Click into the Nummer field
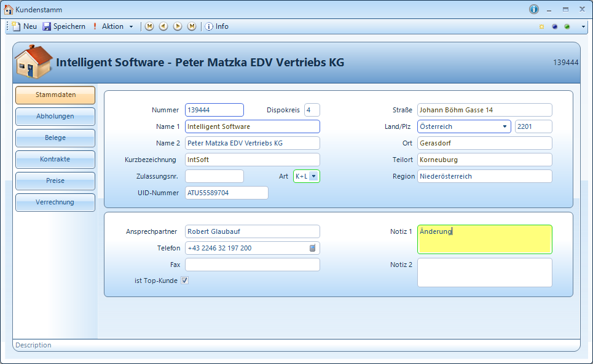The width and height of the screenshot is (593, 364). 214,110
